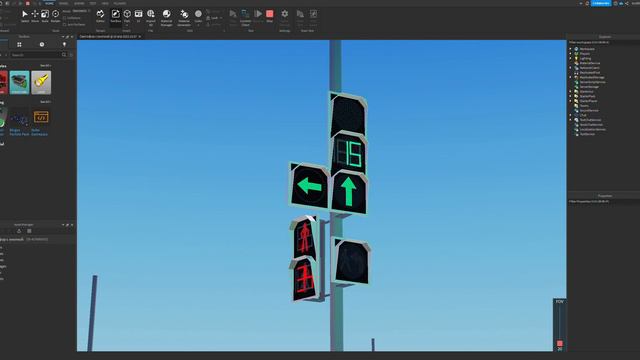This screenshot has height=360, width=640.
Task: Click first See All link in Toolbox
Action: (x=45, y=66)
